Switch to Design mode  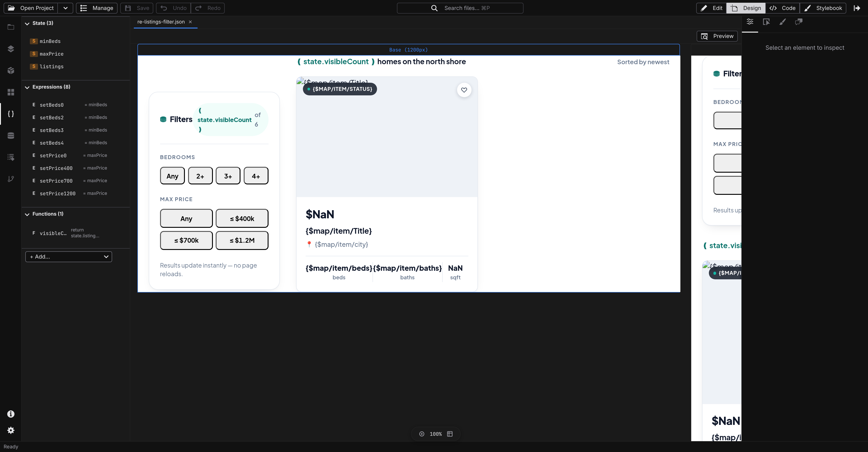tap(746, 8)
